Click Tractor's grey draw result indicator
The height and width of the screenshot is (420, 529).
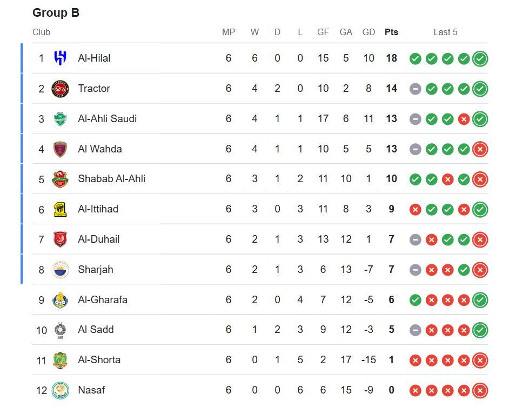pos(415,89)
